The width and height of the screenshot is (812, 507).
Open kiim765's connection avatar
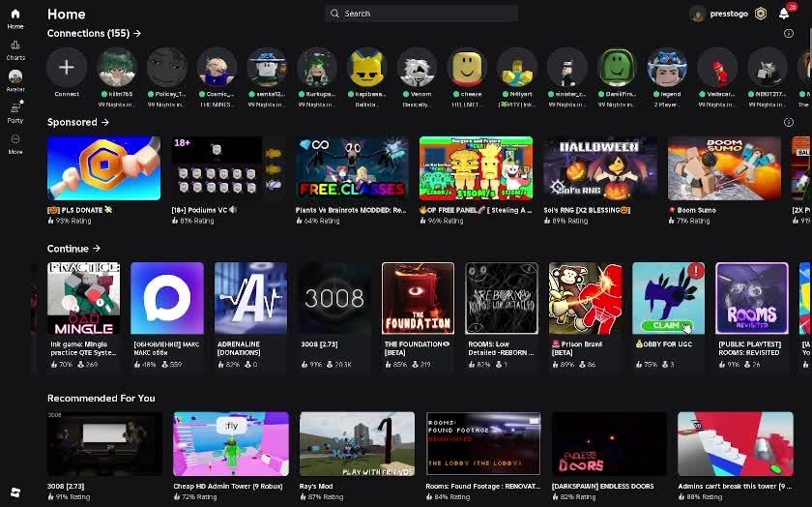tap(117, 68)
